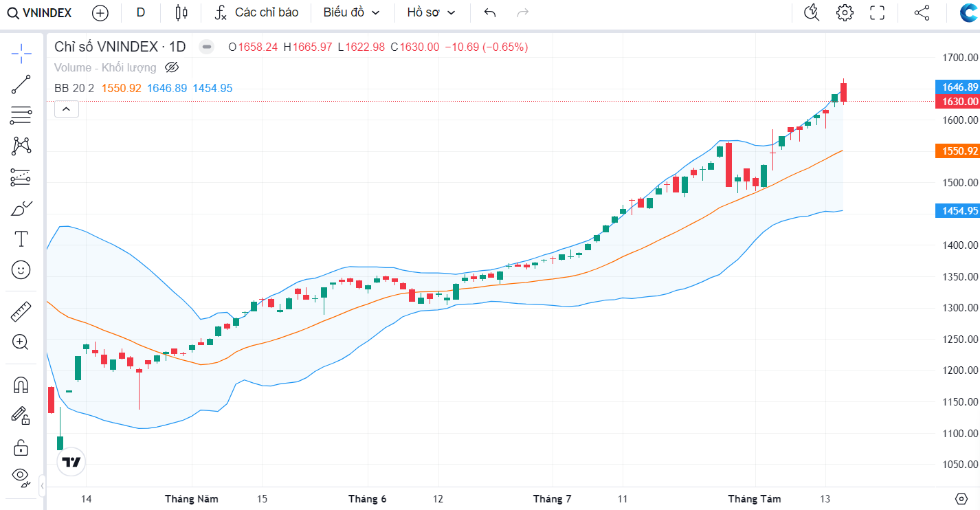
Task: Redo the last chart action
Action: point(522,12)
